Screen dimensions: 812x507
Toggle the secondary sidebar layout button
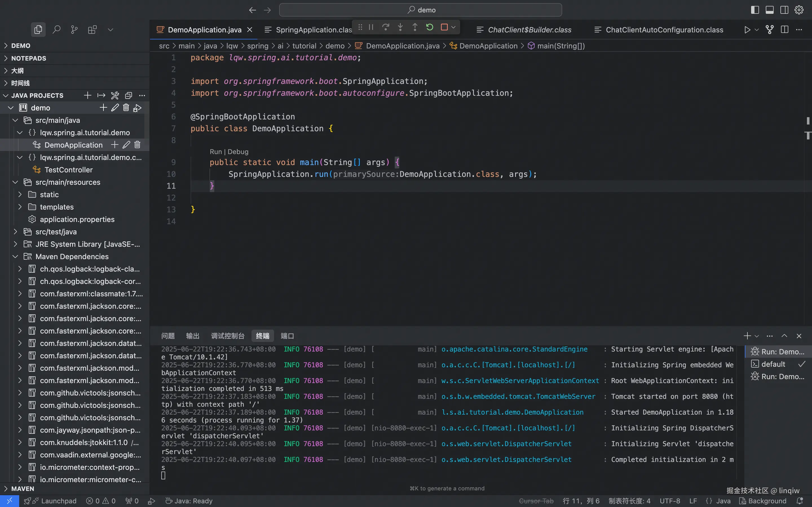click(x=784, y=10)
